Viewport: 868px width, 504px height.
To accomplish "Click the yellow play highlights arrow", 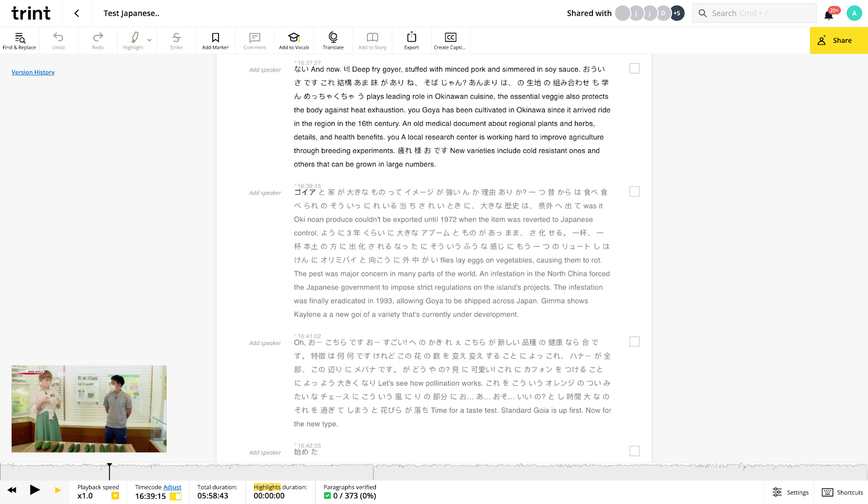I will pos(58,490).
